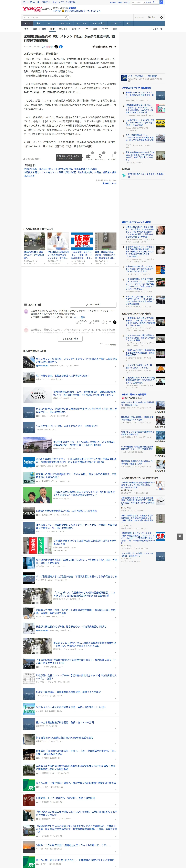Open 日産1月の世界販売台数 article
The height and width of the screenshot is (868, 186).
(66, 511)
